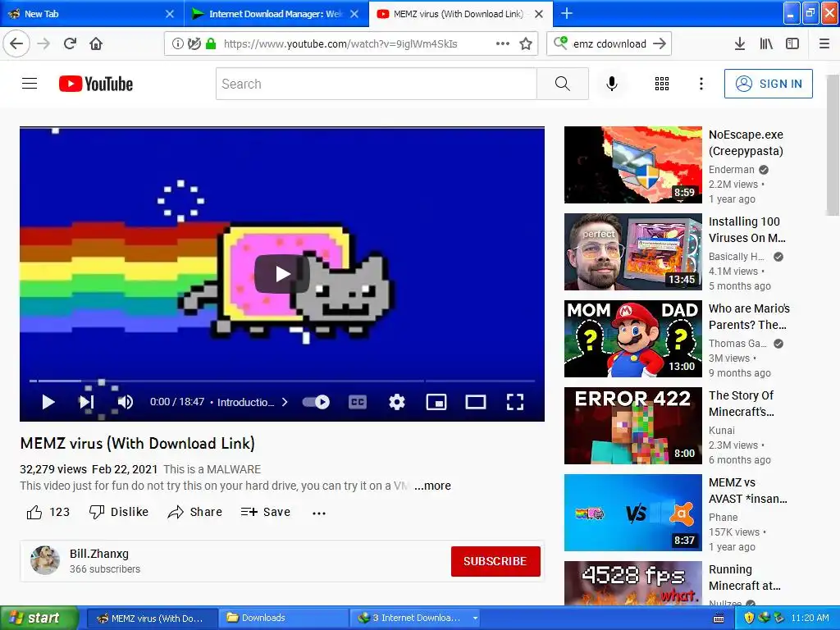Search with your voice microphone

click(612, 84)
